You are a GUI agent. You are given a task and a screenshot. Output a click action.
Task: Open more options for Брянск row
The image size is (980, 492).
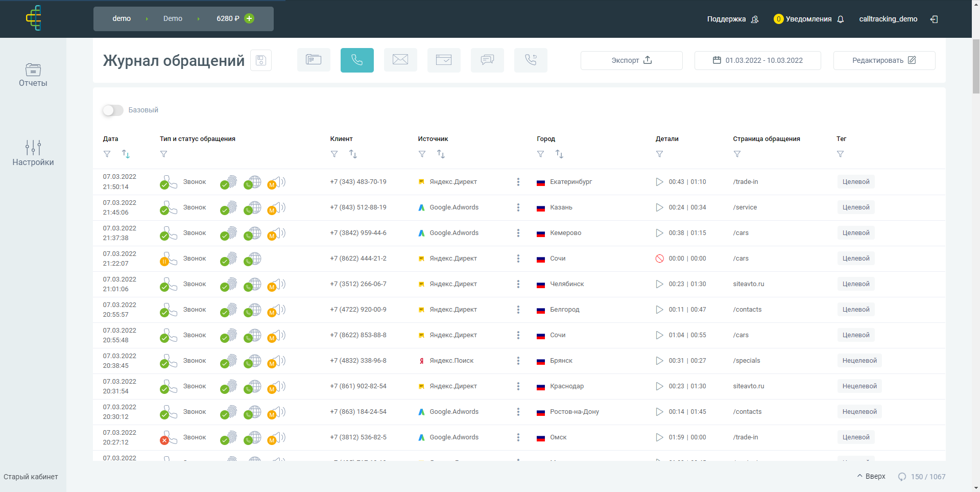pyautogui.click(x=518, y=361)
